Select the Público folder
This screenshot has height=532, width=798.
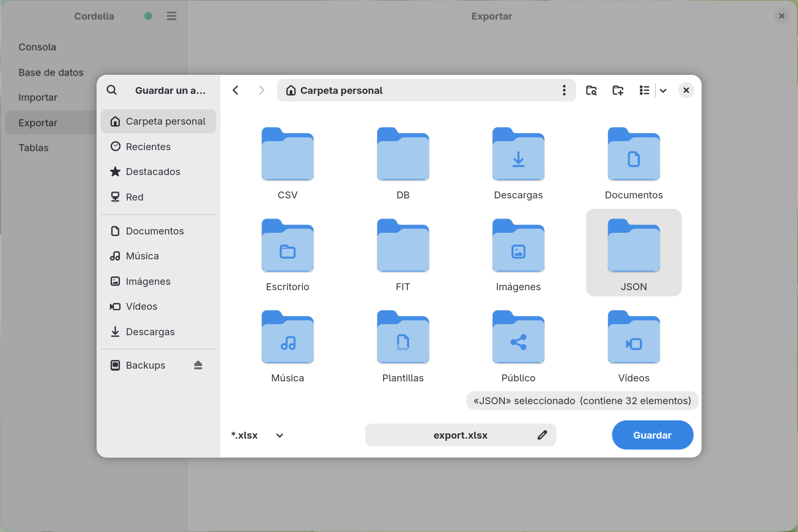pos(518,345)
